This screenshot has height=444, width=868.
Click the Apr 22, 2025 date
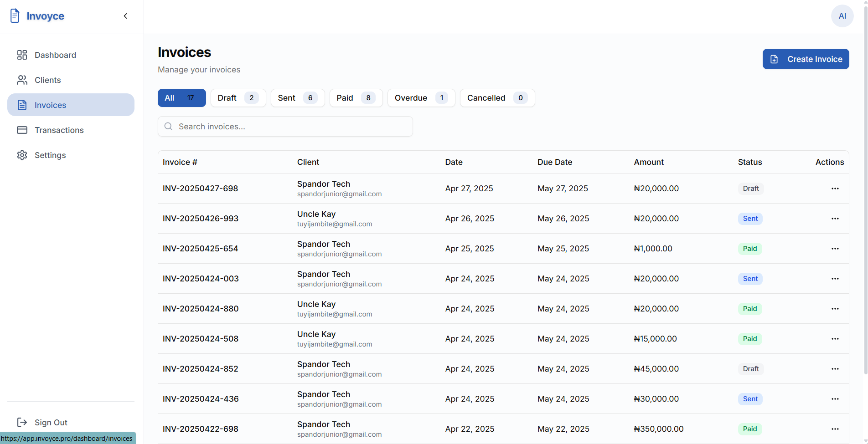469,429
